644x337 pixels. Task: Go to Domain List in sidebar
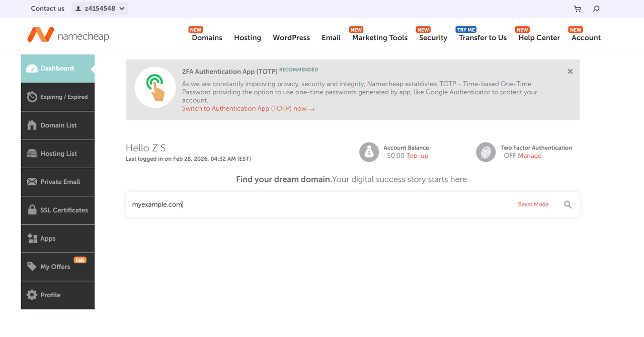coord(58,125)
